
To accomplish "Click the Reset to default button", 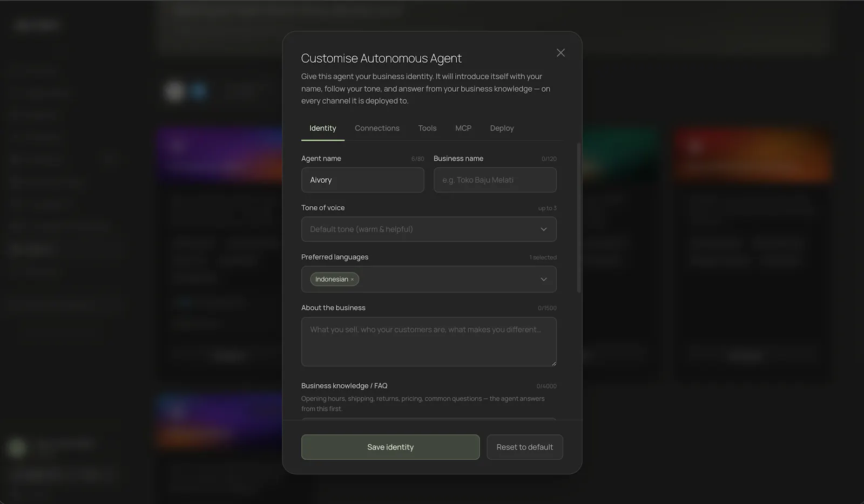I will click(x=525, y=447).
